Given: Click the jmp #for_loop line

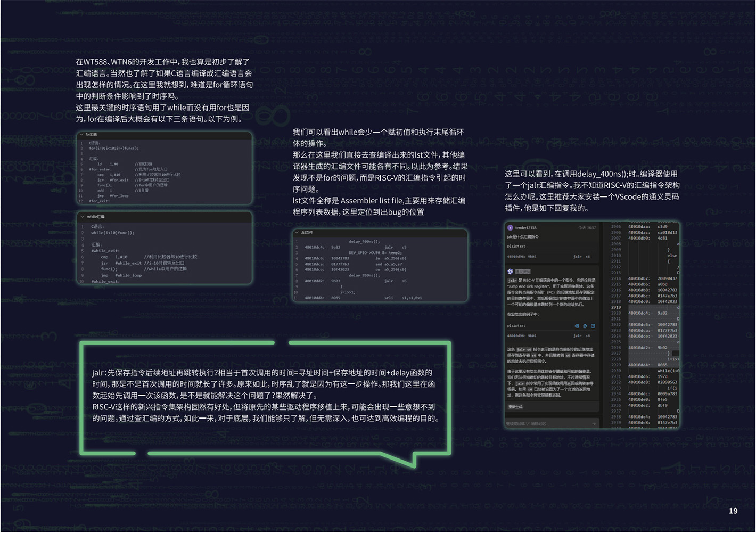Looking at the screenshot, I should click(x=113, y=196).
